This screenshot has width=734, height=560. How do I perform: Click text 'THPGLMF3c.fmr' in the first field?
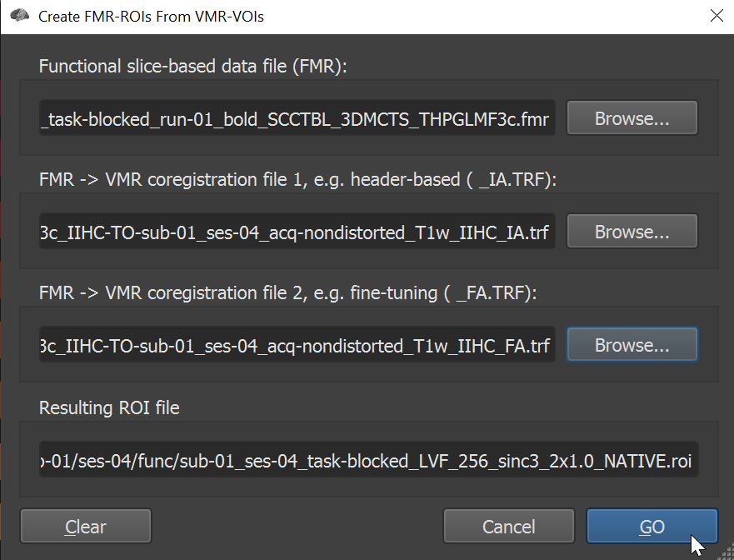point(484,119)
